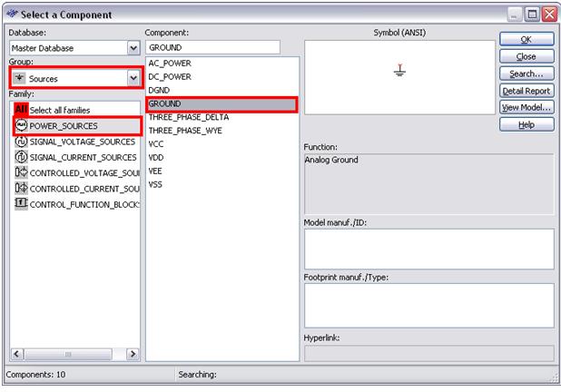The image size is (561, 392).
Task: Click the View Model... button
Action: click(x=527, y=107)
